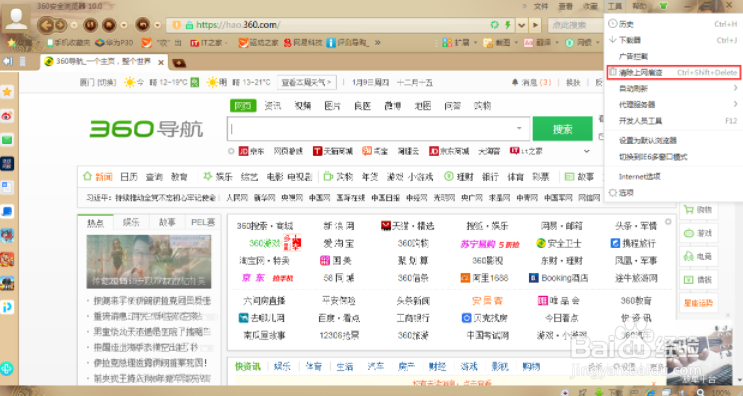The image size is (743, 396).
Task: Open the Weibo icon in the left sidebar
Action: (x=7, y=116)
